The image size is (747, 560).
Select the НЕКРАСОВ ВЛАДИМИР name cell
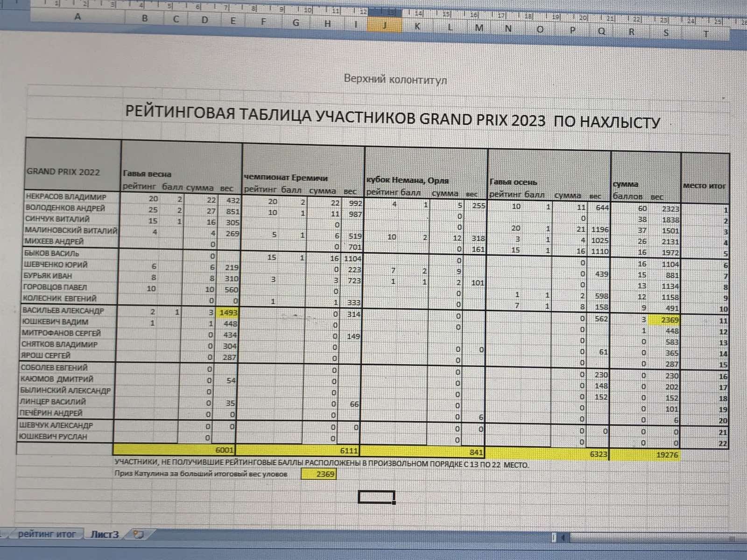tap(66, 196)
